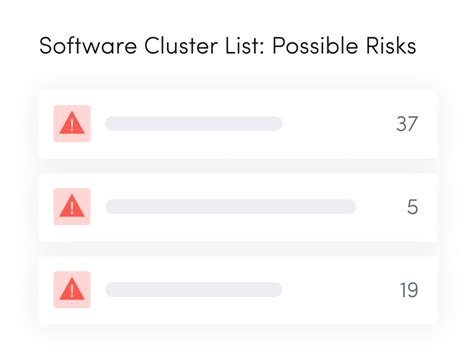Image resolution: width=474 pixels, height=364 pixels.
Task: Click the warning icon beside count 37
Action: pyautogui.click(x=72, y=123)
